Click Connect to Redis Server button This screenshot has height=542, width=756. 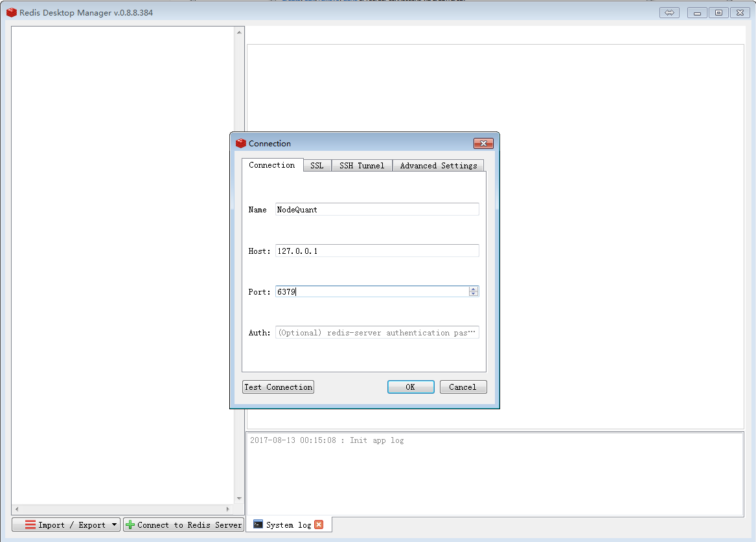pos(184,525)
